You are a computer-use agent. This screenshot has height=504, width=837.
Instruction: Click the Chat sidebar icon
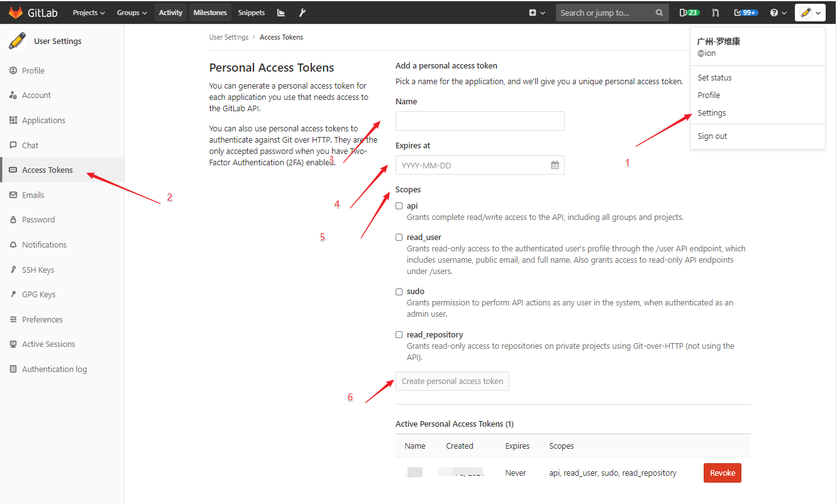13,145
